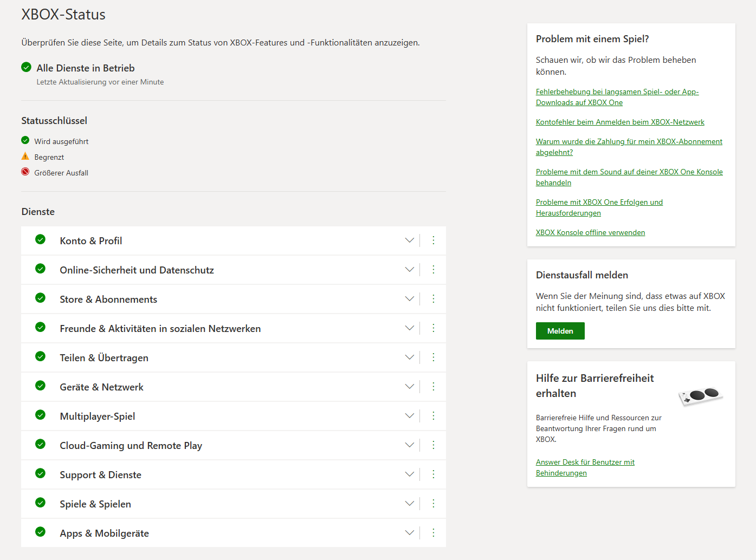Open more options for Freunde & Aktivitäten row

(434, 328)
